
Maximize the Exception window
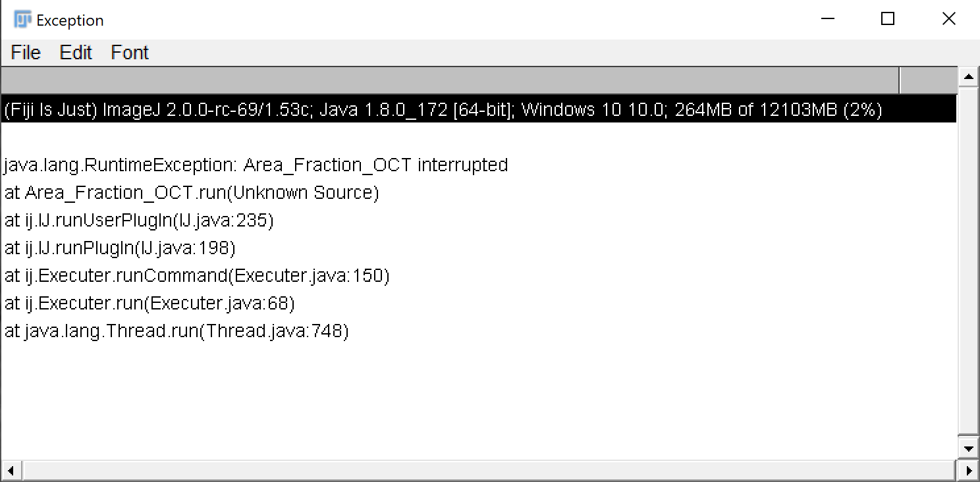click(x=888, y=19)
